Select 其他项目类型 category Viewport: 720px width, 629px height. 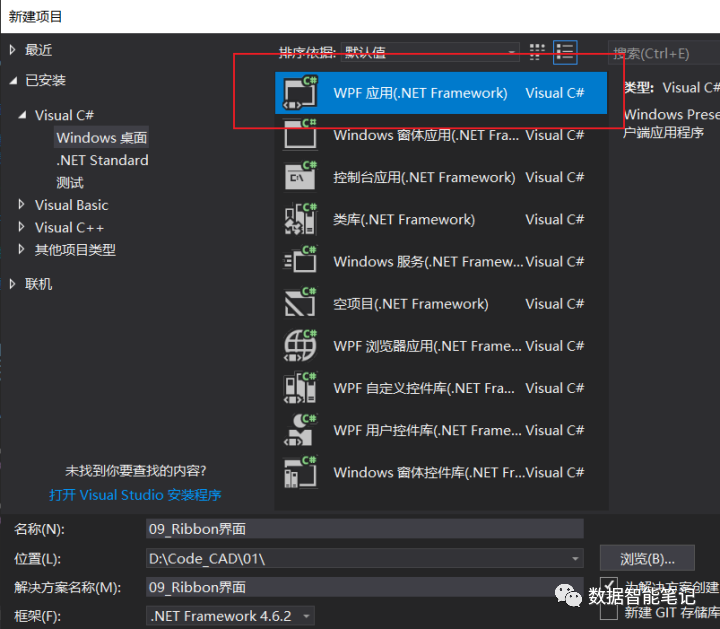75,250
